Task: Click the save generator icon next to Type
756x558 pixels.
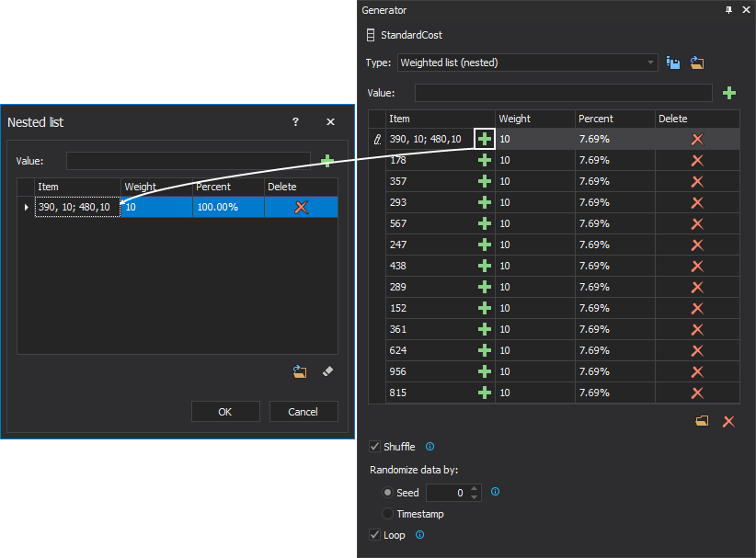Action: [x=673, y=63]
